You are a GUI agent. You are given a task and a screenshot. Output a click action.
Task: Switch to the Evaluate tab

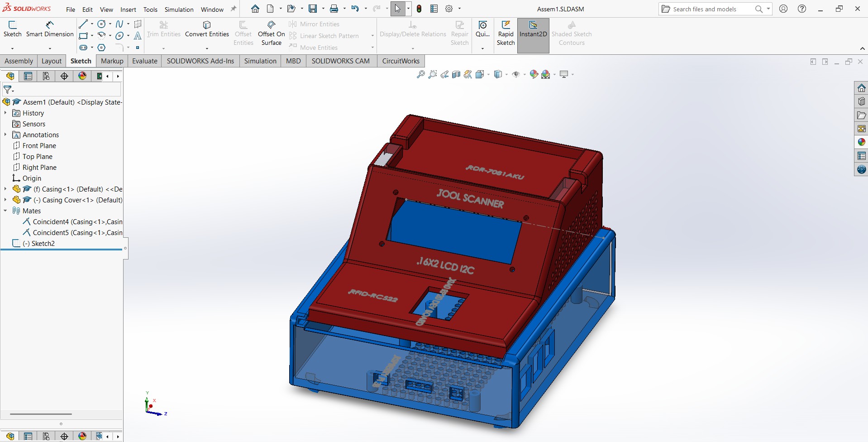[x=145, y=61]
